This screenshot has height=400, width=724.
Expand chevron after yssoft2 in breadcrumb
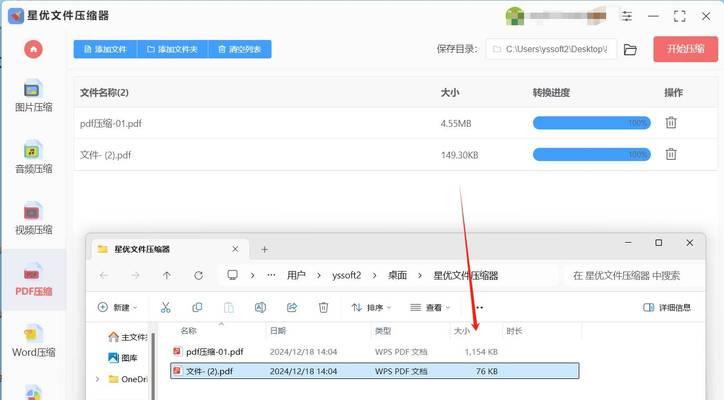(x=374, y=275)
